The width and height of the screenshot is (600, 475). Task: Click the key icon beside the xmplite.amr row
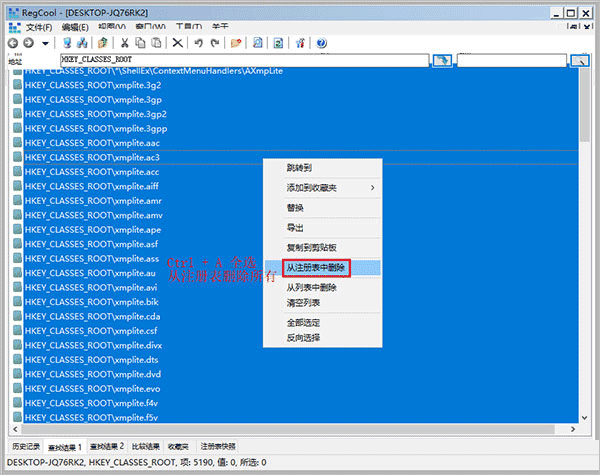coord(17,200)
